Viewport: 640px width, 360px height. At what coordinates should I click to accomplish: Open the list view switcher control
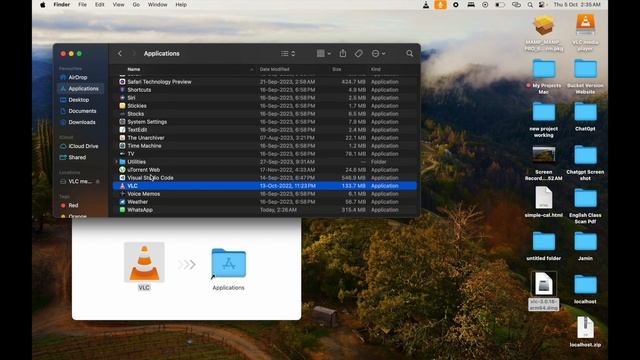click(x=288, y=53)
